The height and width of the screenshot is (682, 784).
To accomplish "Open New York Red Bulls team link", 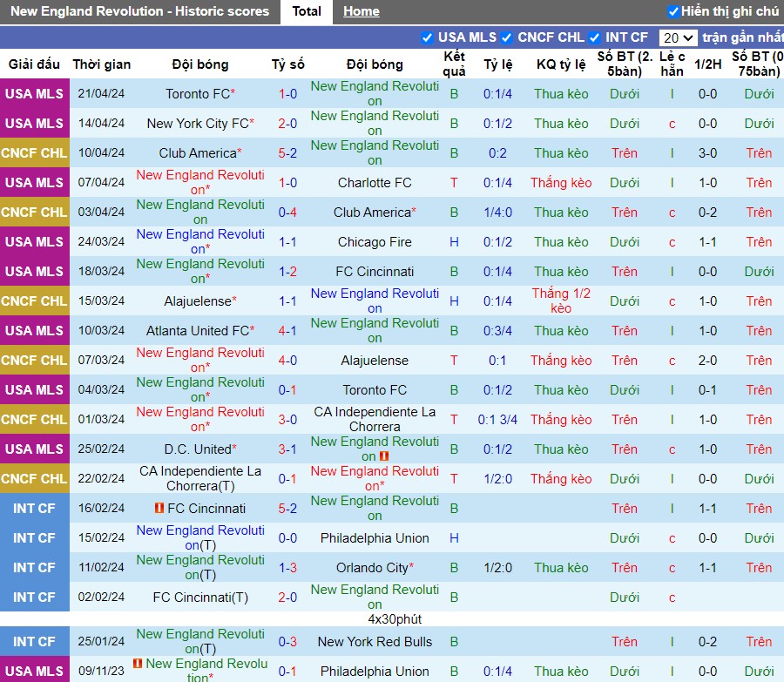I will 375,642.
